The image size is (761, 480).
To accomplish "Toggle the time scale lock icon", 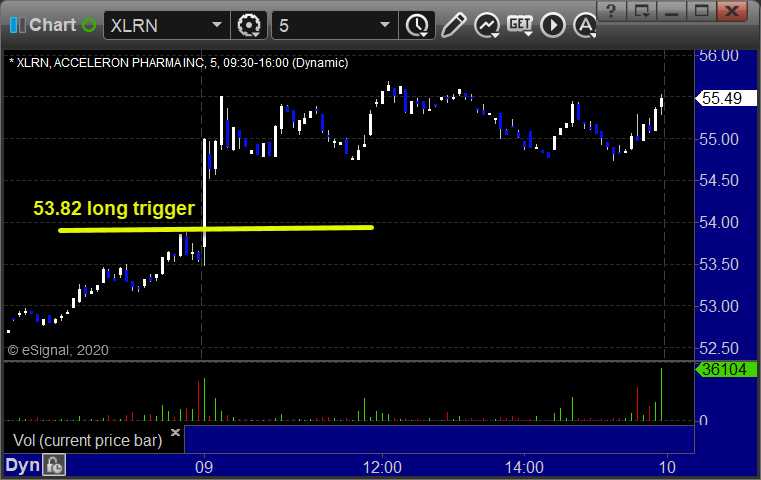I will pos(53,465).
